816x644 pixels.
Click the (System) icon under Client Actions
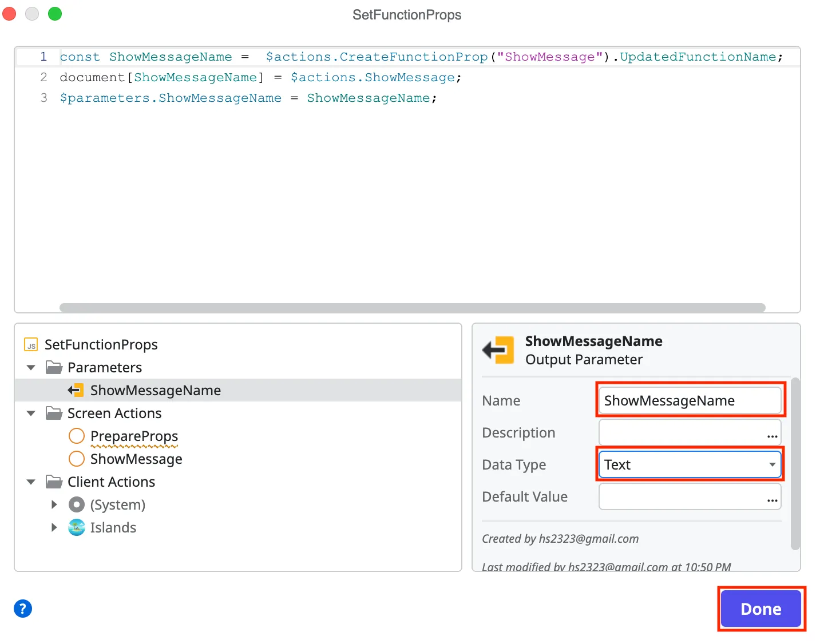tap(76, 504)
